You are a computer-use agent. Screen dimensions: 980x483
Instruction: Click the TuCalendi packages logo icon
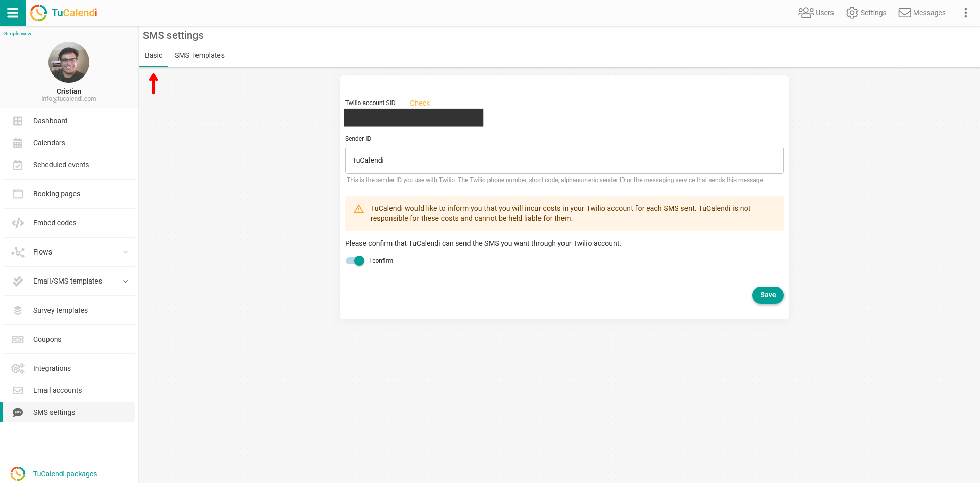pos(18,474)
